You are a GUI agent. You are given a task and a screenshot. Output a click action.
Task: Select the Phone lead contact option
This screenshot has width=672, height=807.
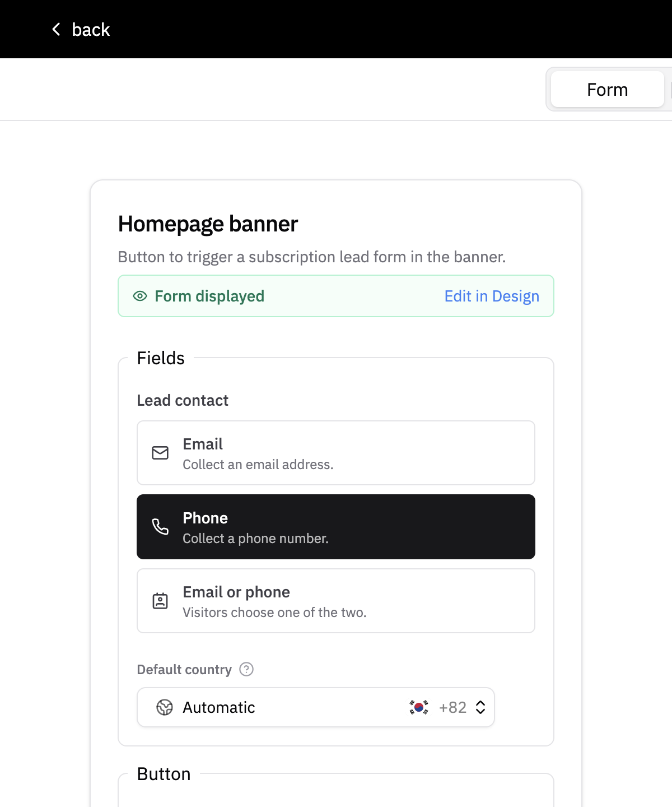click(x=336, y=527)
